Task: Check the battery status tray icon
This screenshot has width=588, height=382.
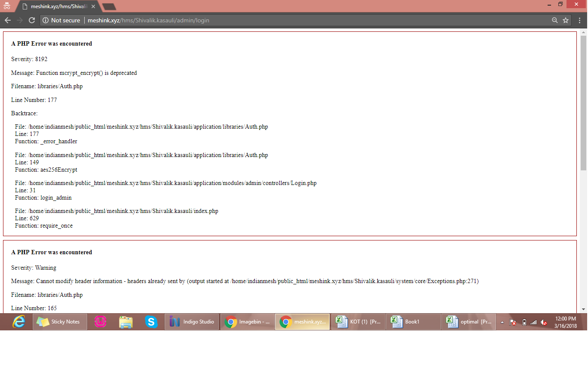Action: [x=524, y=322]
